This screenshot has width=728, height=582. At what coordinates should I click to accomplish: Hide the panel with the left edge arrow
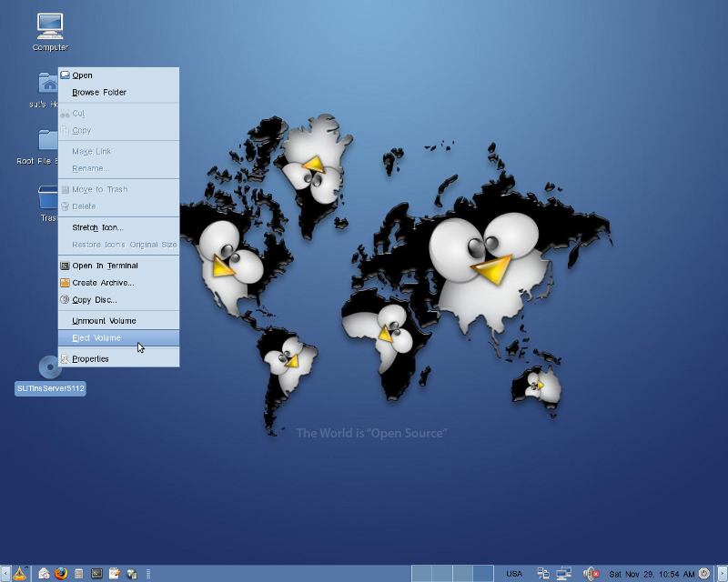tap(5, 574)
